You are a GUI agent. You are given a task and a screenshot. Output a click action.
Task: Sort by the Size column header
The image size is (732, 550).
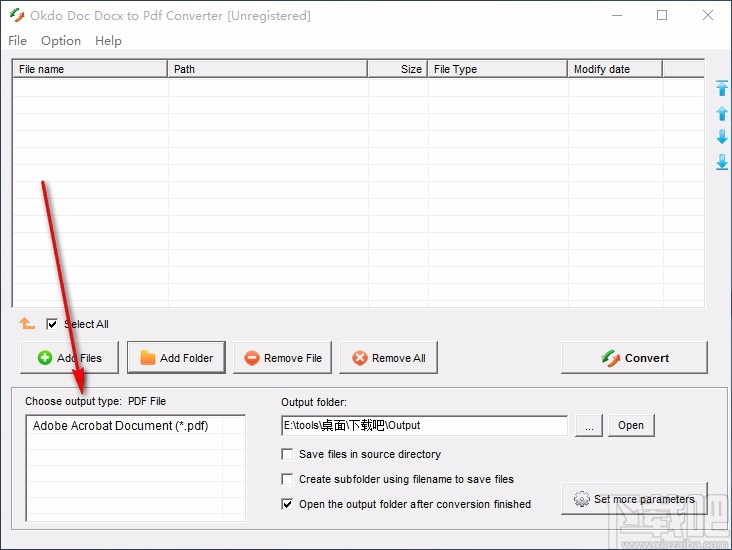click(397, 69)
